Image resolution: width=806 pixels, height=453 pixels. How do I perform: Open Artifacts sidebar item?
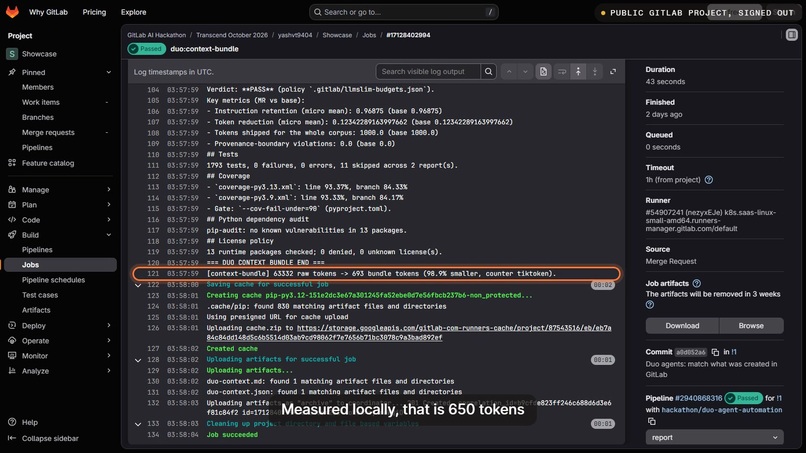click(36, 310)
